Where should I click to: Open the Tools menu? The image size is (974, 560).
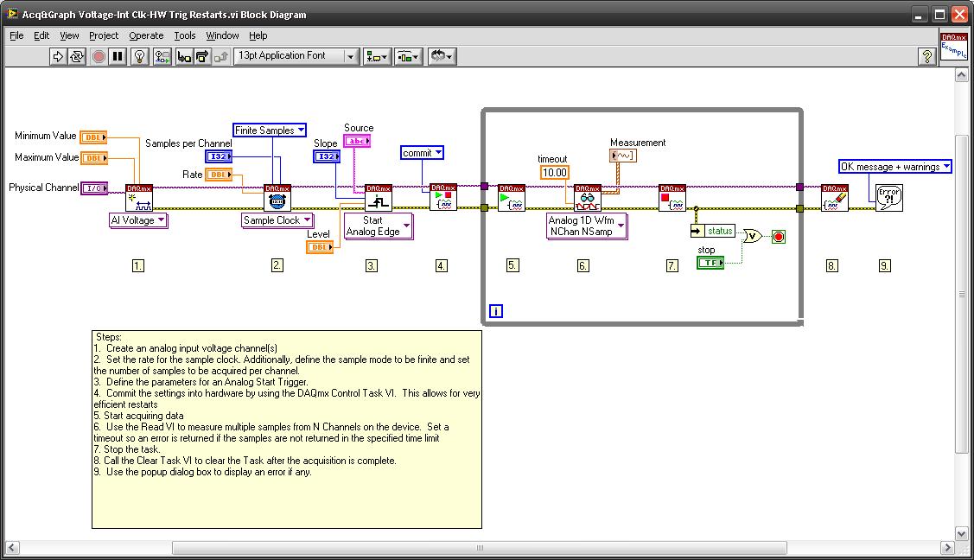pyautogui.click(x=184, y=35)
